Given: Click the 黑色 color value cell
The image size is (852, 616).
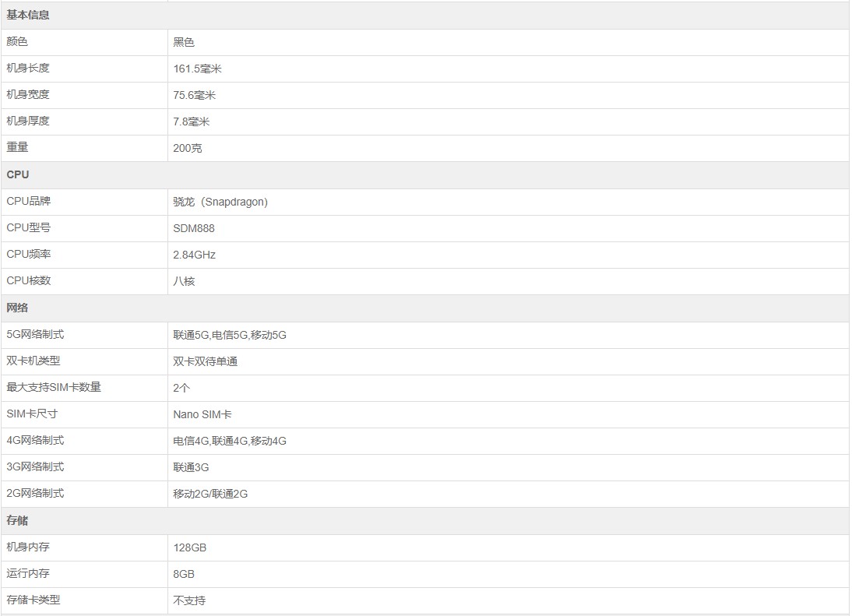Looking at the screenshot, I should click(184, 43).
